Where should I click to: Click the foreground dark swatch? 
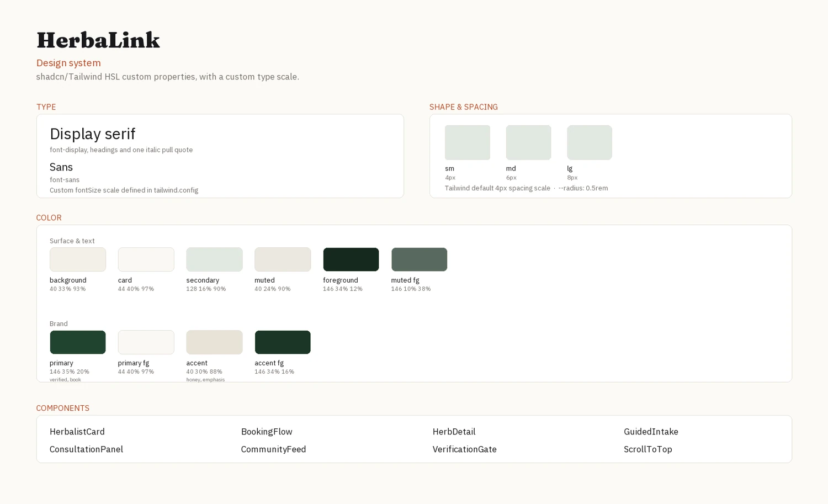(x=351, y=259)
